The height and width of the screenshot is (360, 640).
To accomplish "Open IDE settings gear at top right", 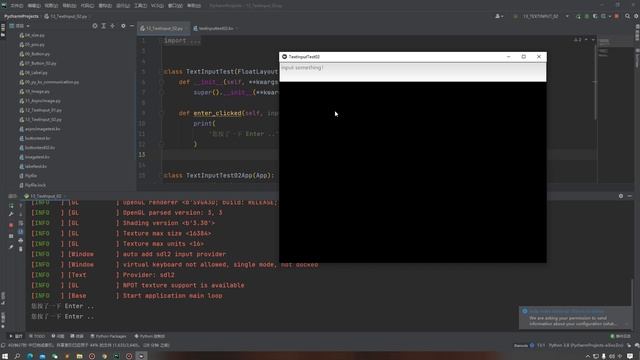I will [636, 16].
